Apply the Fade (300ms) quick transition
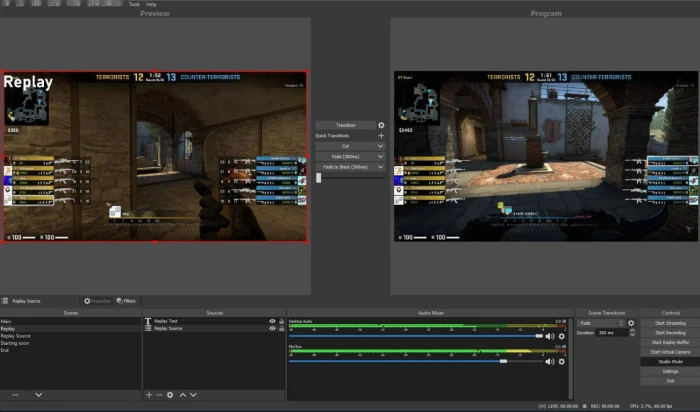Image resolution: width=700 pixels, height=412 pixels. pyautogui.click(x=346, y=157)
